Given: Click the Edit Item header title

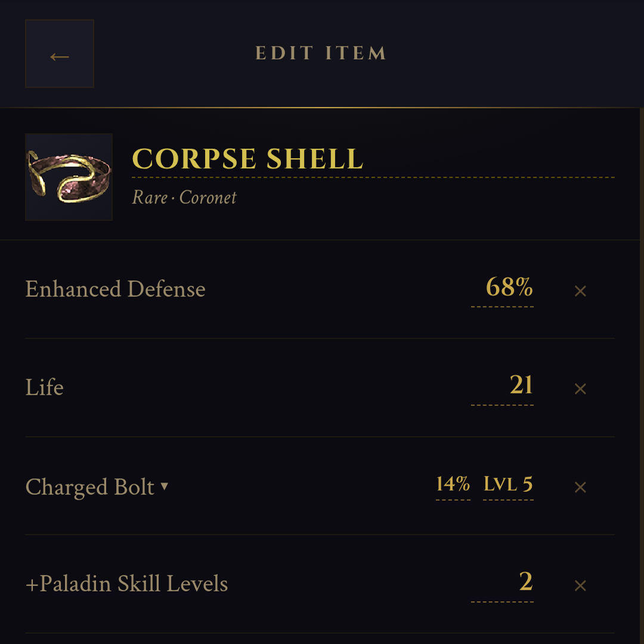Looking at the screenshot, I should tap(321, 54).
